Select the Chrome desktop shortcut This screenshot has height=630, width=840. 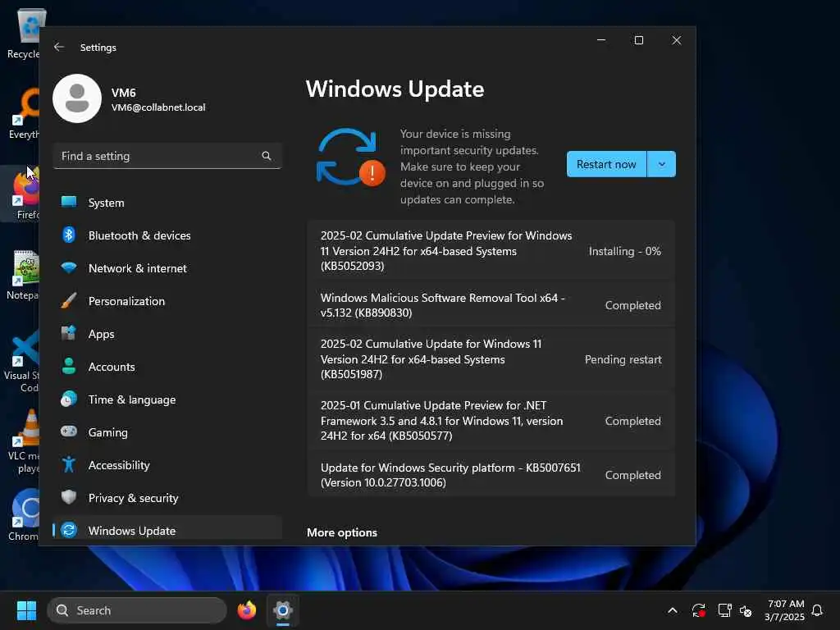(24, 515)
